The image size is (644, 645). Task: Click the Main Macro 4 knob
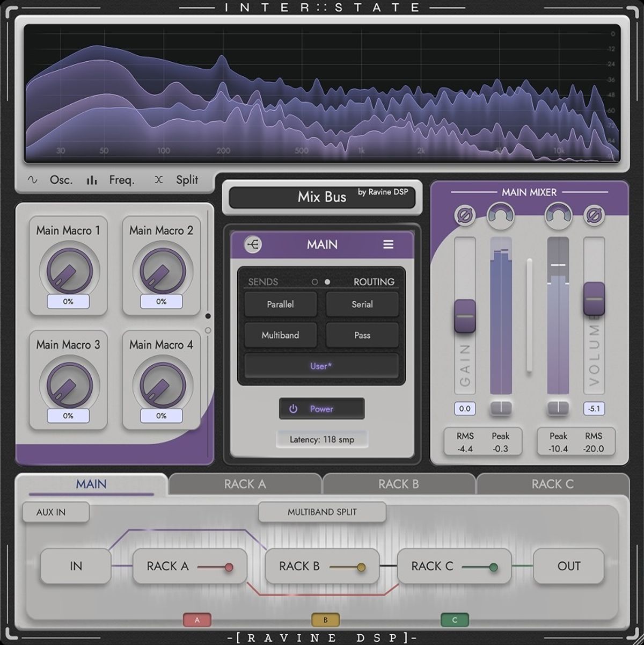pos(162,385)
